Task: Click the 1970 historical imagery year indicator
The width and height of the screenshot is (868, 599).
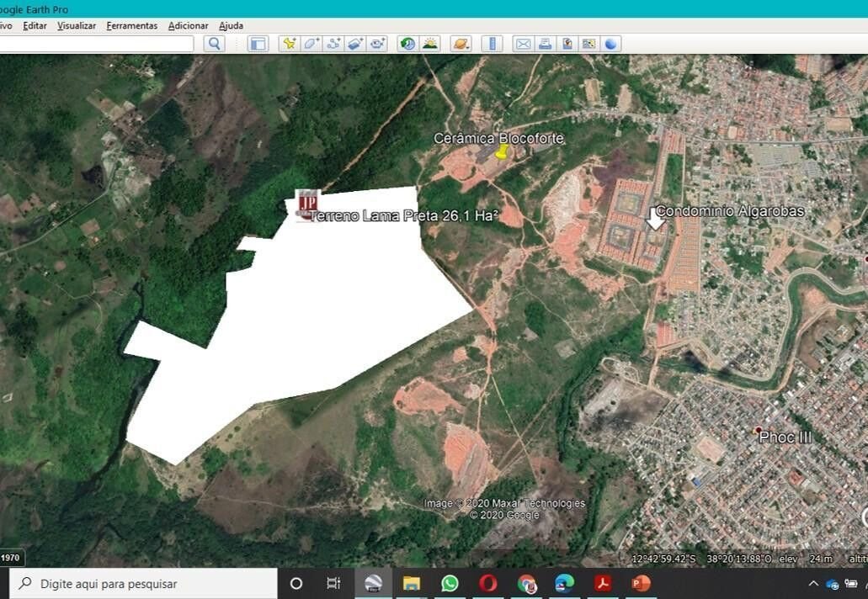Action: [10, 558]
